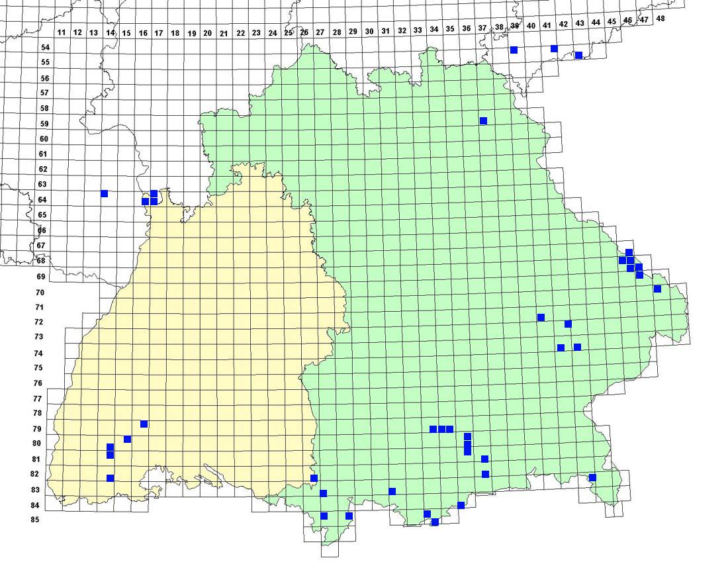Click column label 32
The image size is (728, 562).
click(x=402, y=30)
